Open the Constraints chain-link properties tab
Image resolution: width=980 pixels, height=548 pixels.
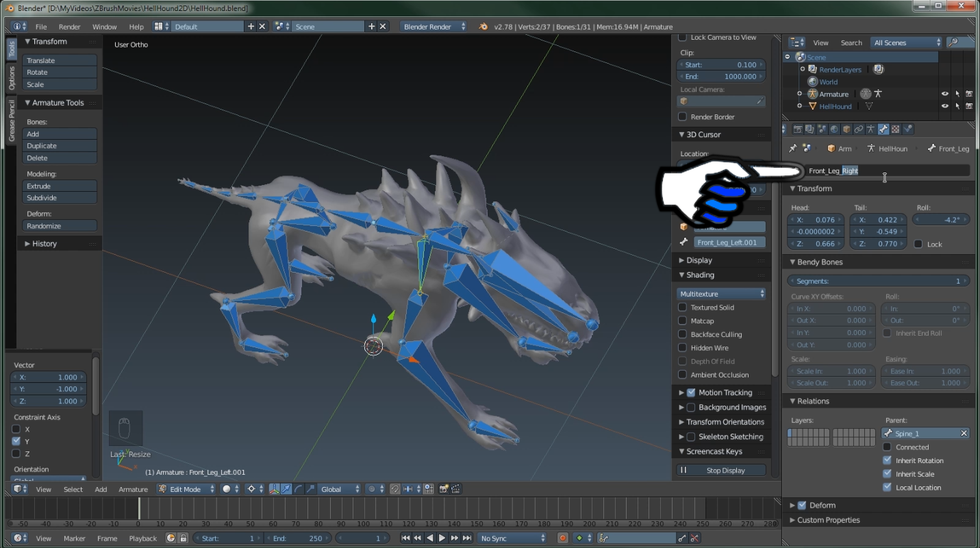point(859,129)
